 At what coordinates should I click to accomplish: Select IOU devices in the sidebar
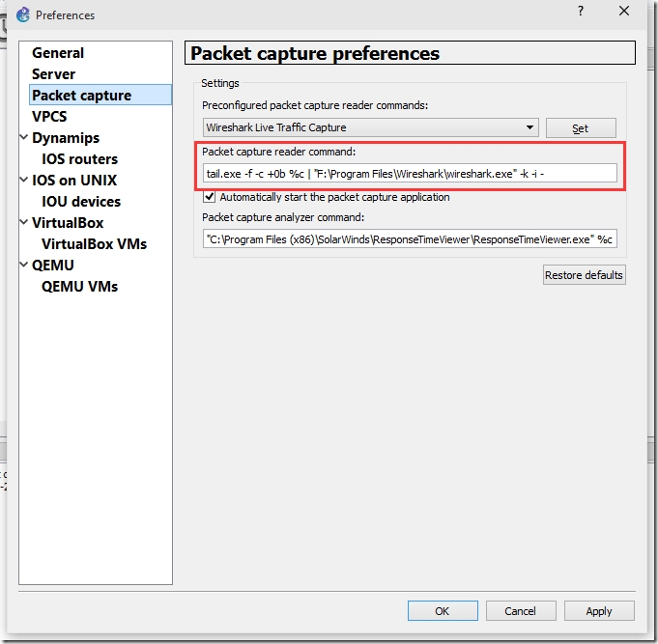tap(81, 202)
